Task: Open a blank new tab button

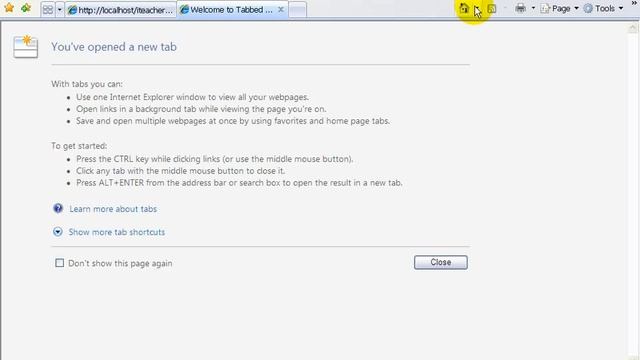Action: (x=298, y=10)
